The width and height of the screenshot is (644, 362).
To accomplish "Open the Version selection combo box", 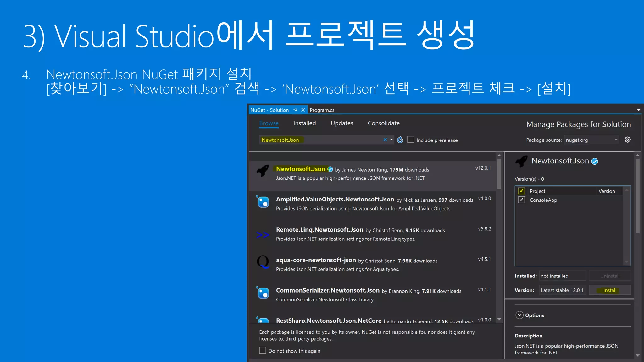I will (x=562, y=290).
